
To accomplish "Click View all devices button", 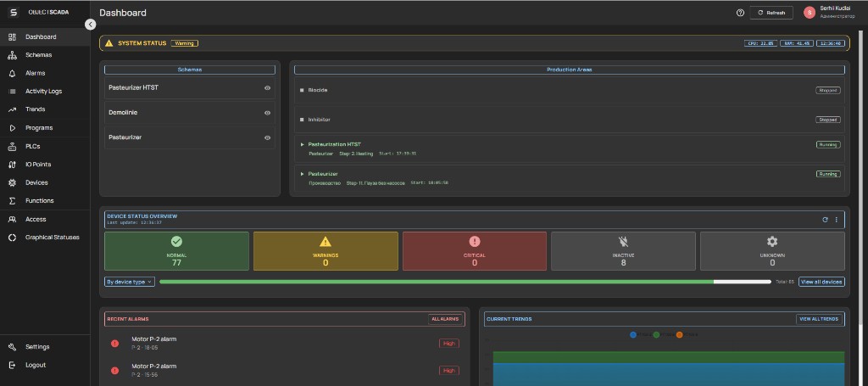I will [821, 282].
